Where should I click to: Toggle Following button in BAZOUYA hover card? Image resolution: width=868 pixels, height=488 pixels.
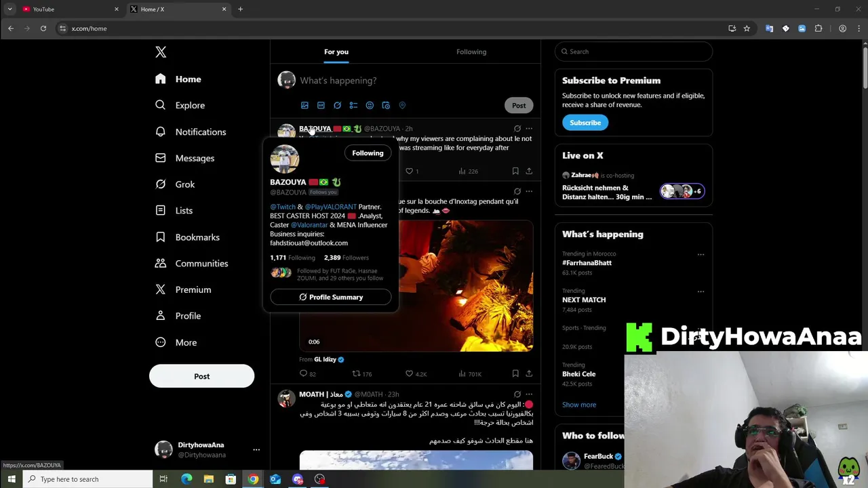(x=368, y=153)
